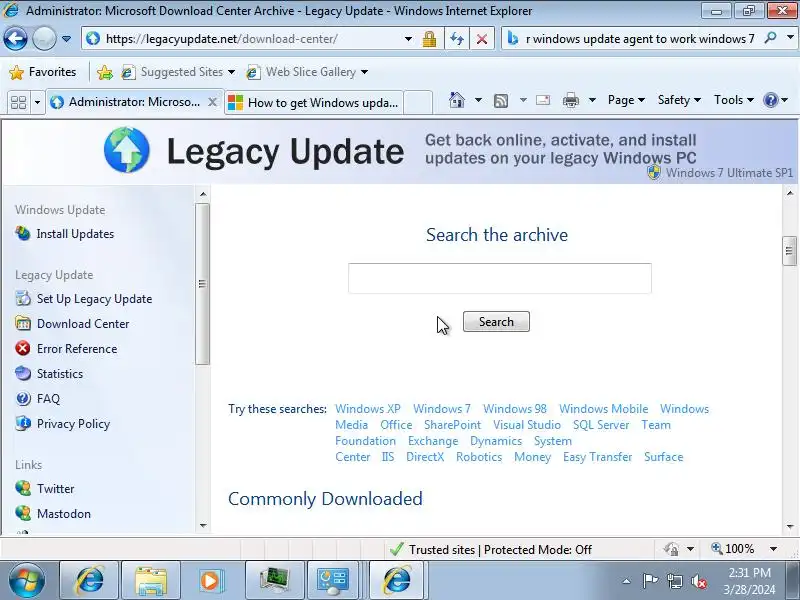800x600 pixels.
Task: Click the muted volume tray icon
Action: click(698, 581)
